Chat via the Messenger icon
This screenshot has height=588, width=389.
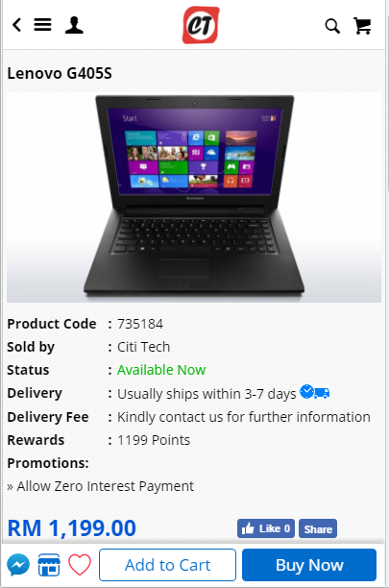pyautogui.click(x=18, y=565)
